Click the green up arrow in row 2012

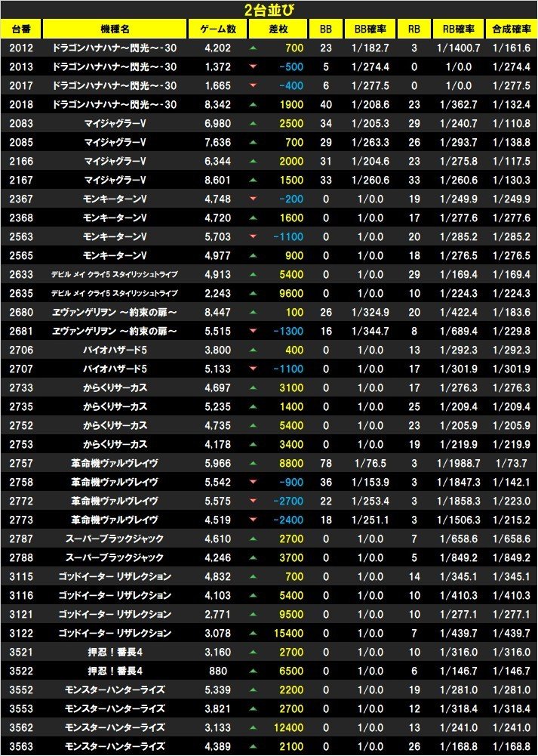(x=254, y=48)
